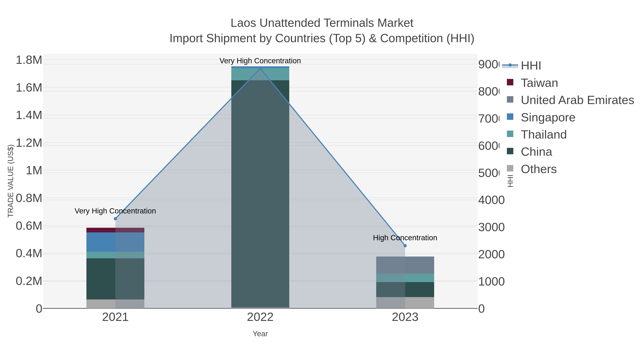
Task: Click the subtitle 'Import Shipment by Countries (Top 5) & Competition (HHI)'
Action: point(322,38)
